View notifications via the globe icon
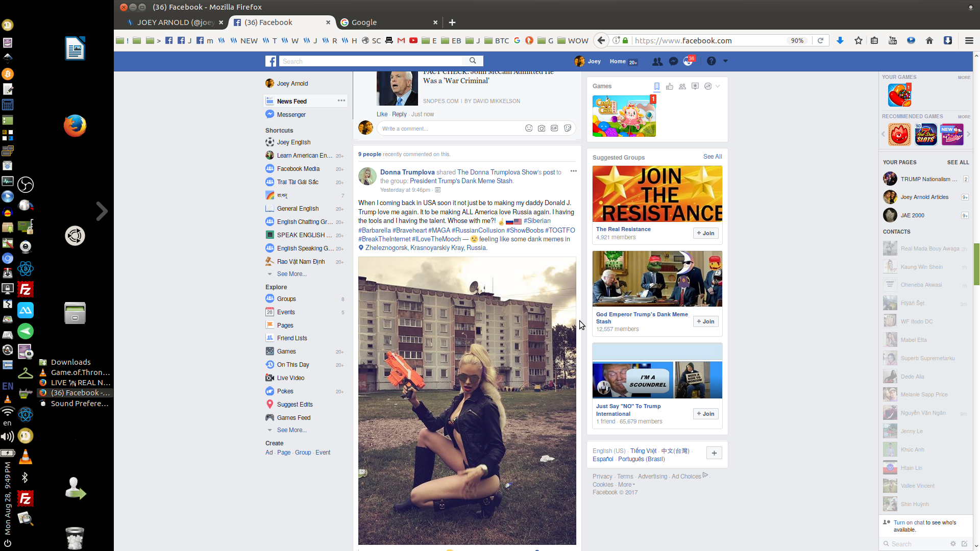980x551 pixels. (x=689, y=61)
